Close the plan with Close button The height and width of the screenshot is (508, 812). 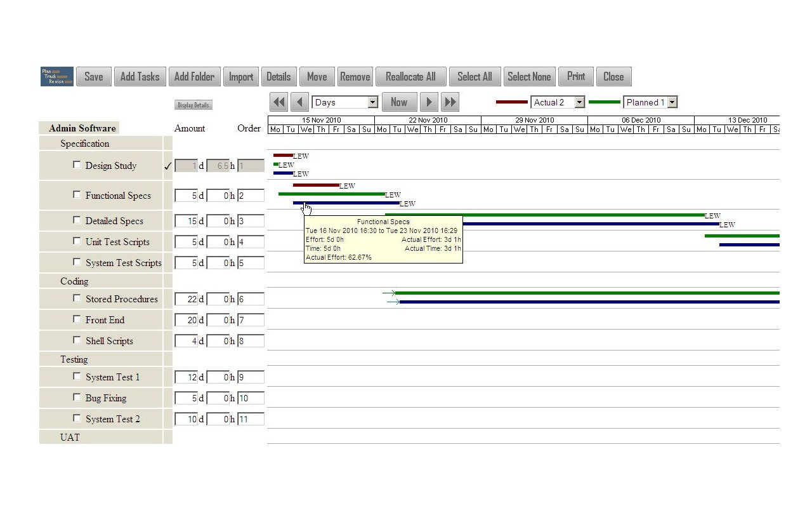[613, 77]
